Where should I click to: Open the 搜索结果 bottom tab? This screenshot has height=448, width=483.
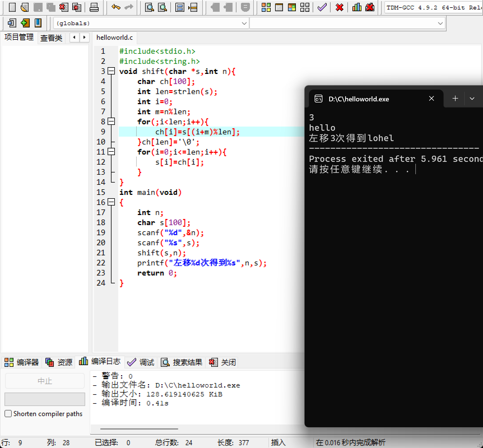pyautogui.click(x=182, y=362)
